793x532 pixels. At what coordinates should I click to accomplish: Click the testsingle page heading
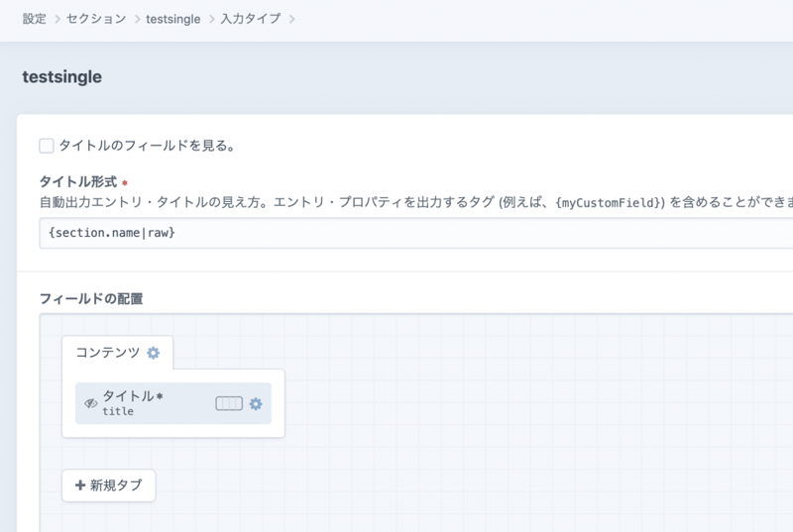(62, 76)
